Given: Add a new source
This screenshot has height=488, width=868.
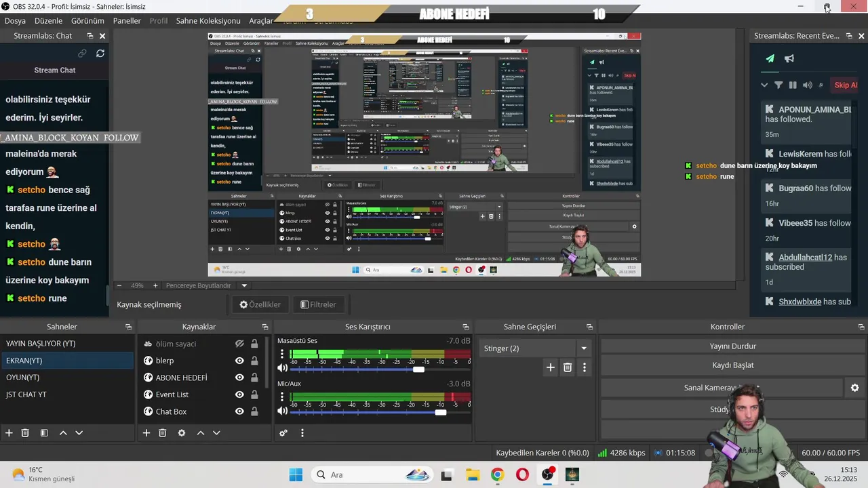Looking at the screenshot, I should coord(146,433).
